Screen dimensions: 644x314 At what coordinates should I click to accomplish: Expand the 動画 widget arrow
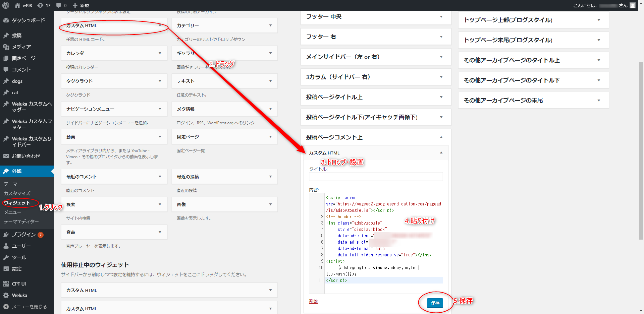(160, 137)
